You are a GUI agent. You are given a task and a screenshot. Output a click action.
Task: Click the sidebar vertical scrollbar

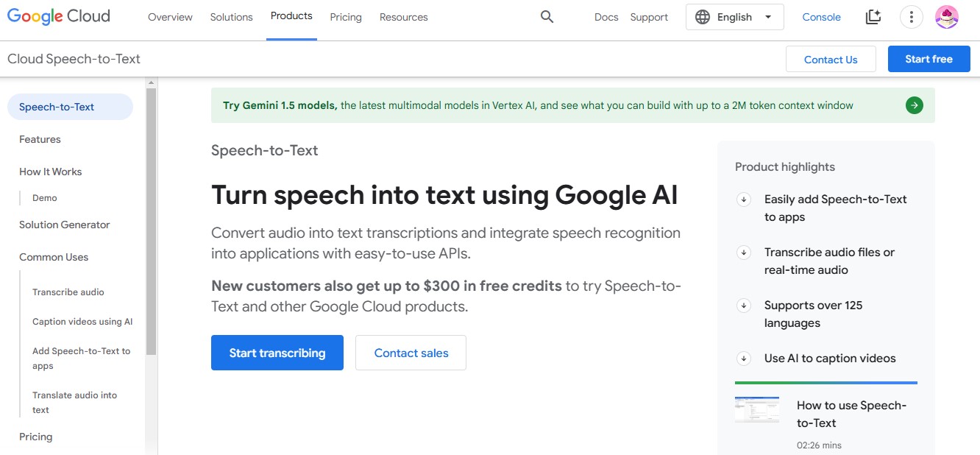pyautogui.click(x=151, y=221)
